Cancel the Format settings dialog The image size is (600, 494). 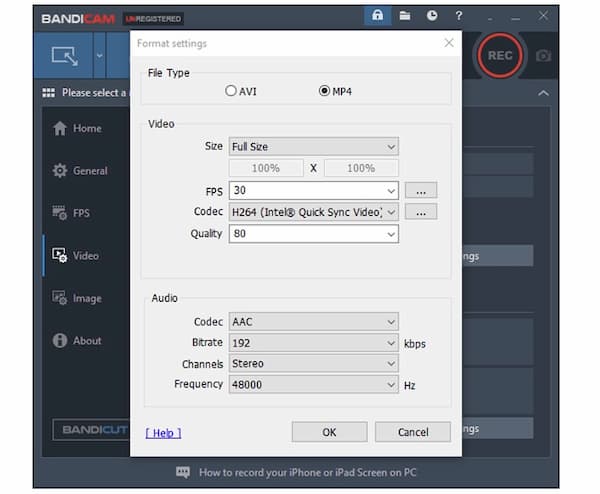coord(413,432)
